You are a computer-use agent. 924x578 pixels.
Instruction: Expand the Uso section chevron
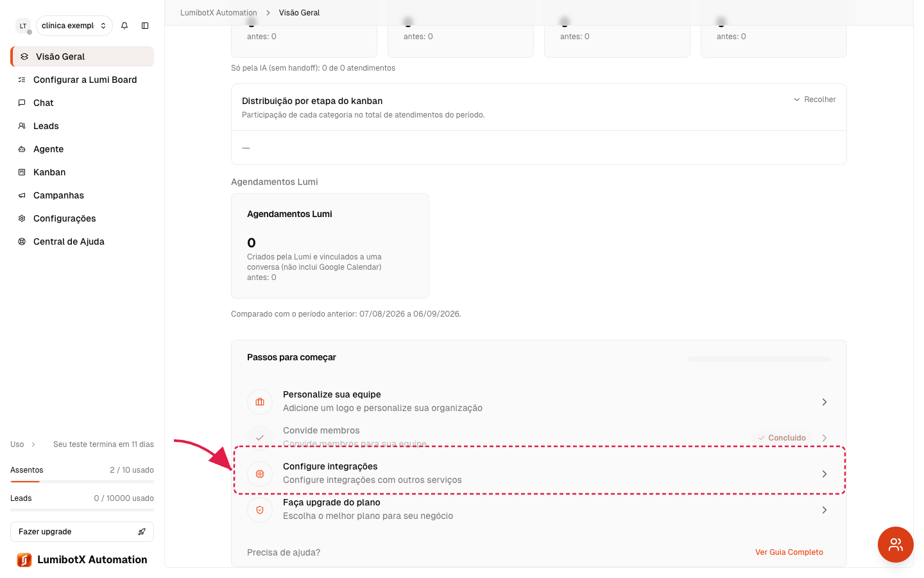[x=33, y=444]
